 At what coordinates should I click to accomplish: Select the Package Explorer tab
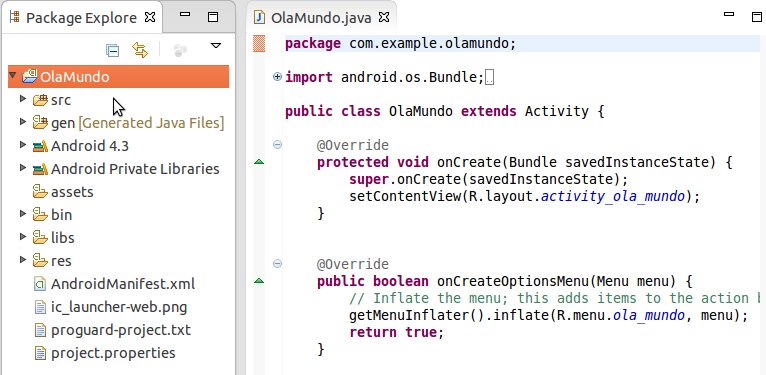[x=82, y=18]
